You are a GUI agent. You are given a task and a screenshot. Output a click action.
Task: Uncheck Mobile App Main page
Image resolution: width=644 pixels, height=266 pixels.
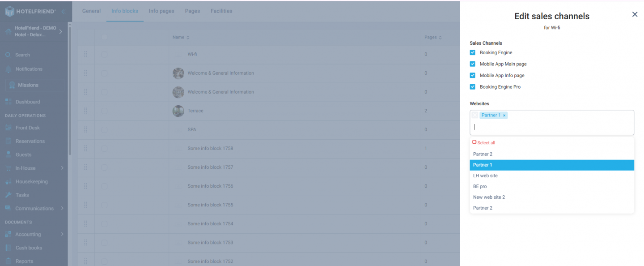[x=473, y=64]
